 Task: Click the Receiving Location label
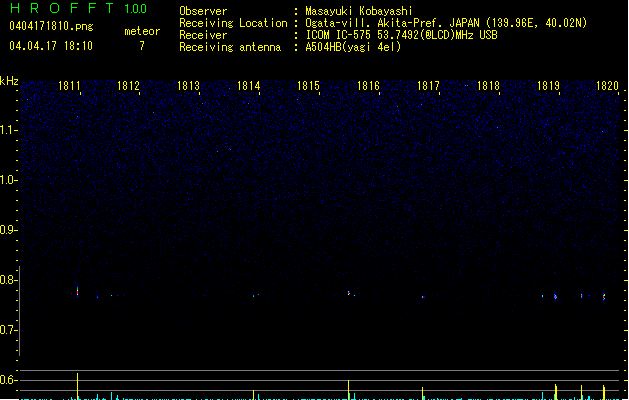point(233,23)
